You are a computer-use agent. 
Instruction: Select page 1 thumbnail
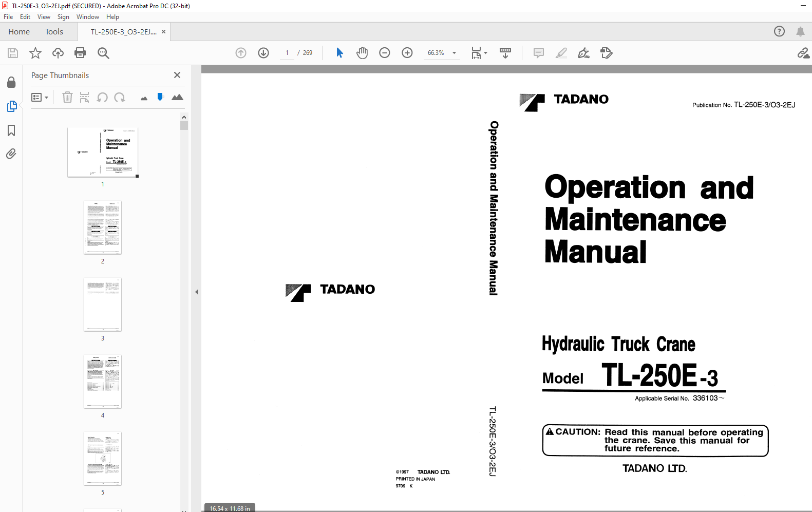pos(103,152)
